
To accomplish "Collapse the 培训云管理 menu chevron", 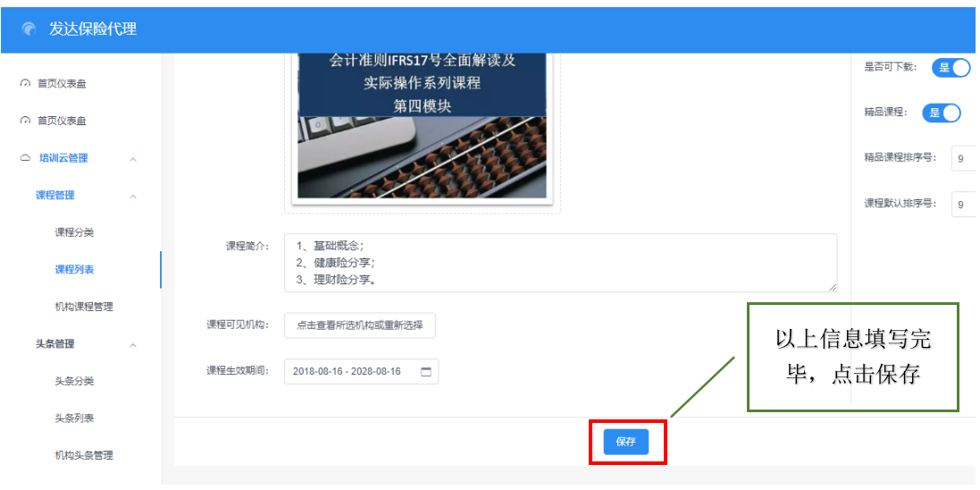I will tap(133, 159).
